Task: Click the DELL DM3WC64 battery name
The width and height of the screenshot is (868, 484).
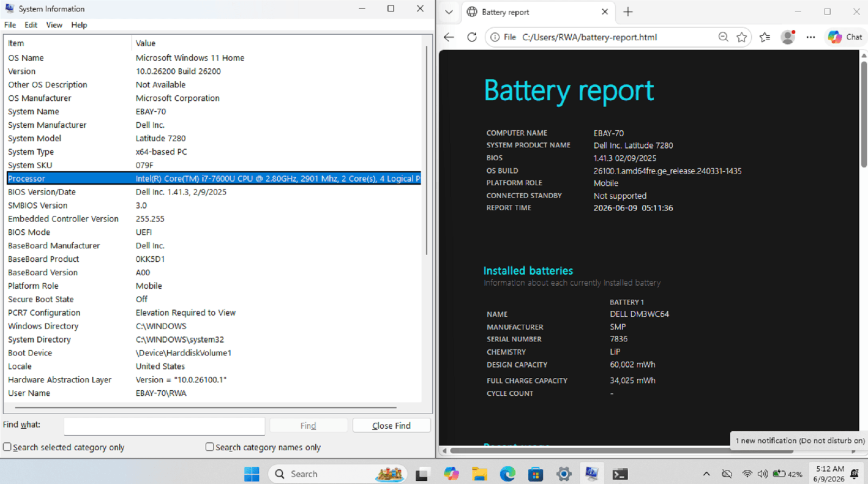Action: 639,314
